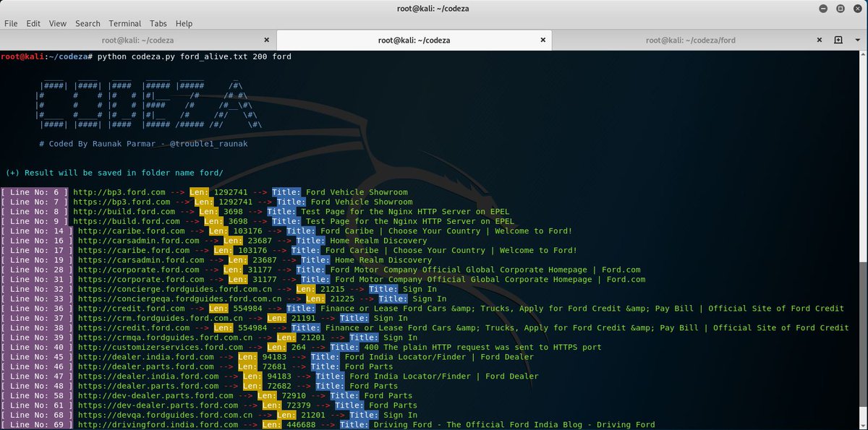The height and width of the screenshot is (430, 868).
Task: Open the Help menu
Action: tap(184, 24)
